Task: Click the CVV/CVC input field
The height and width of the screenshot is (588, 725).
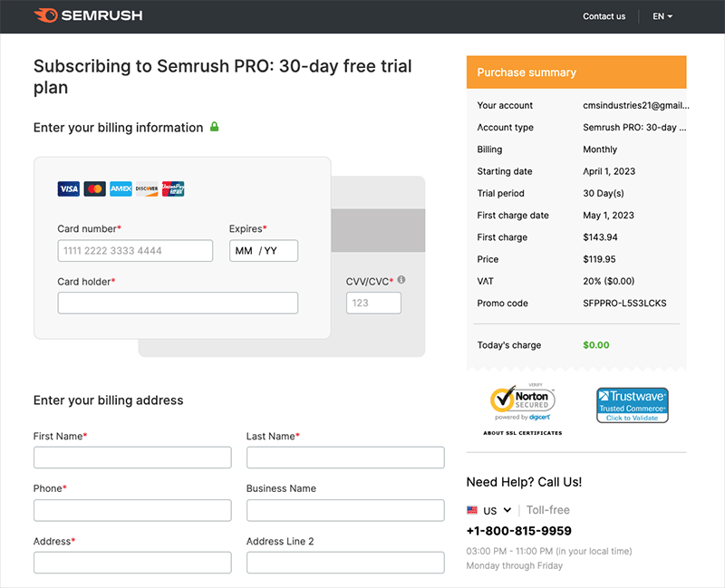Action: pos(373,303)
